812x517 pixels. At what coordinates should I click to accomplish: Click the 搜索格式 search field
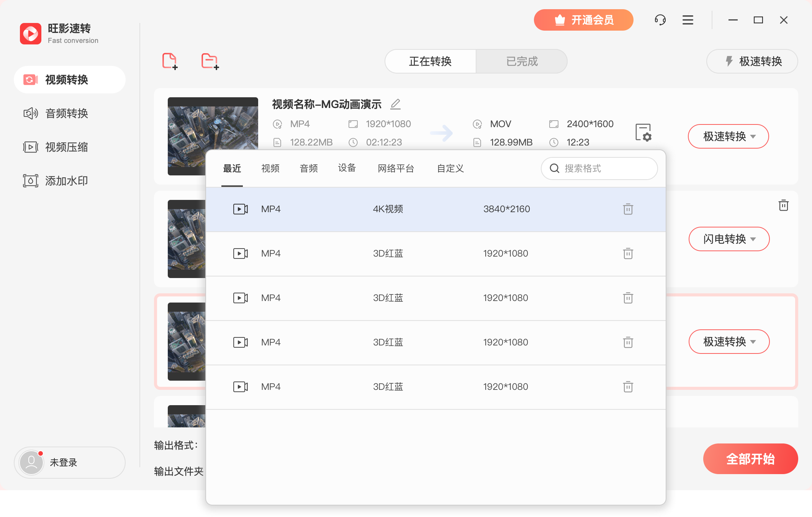pyautogui.click(x=599, y=169)
